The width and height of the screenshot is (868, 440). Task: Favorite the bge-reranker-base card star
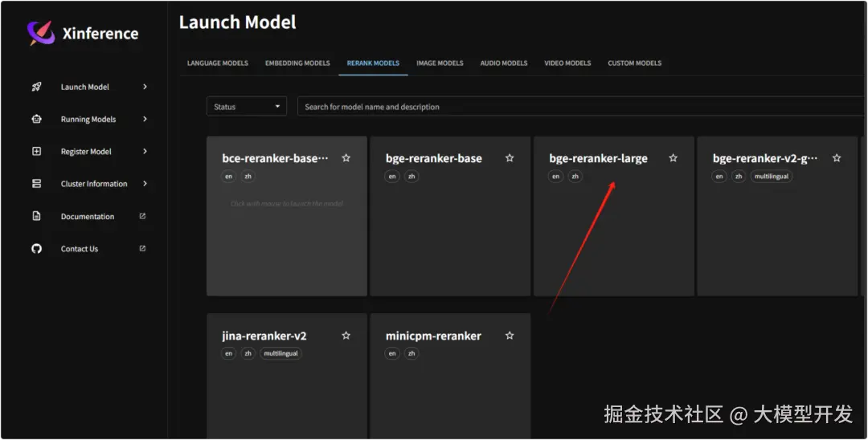click(x=510, y=158)
